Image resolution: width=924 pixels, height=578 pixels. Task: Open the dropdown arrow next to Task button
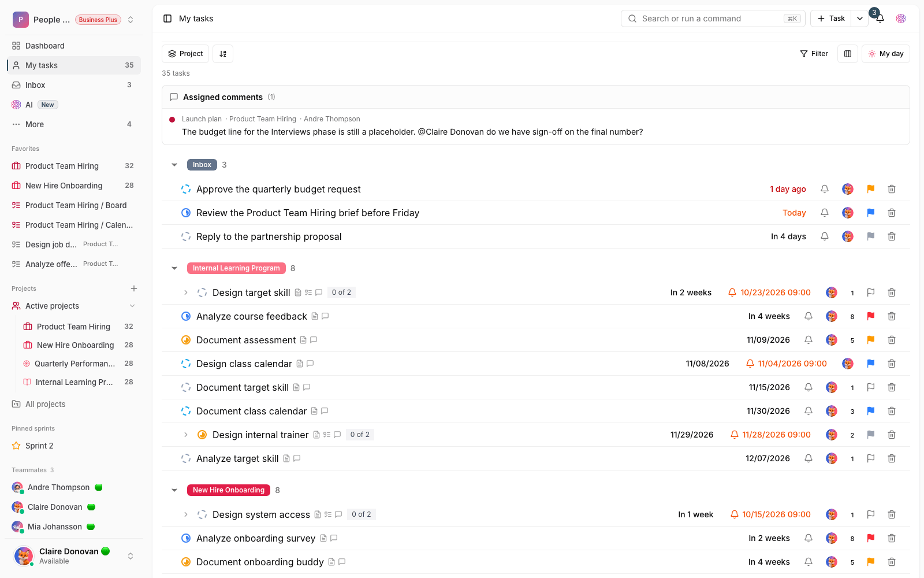point(860,18)
